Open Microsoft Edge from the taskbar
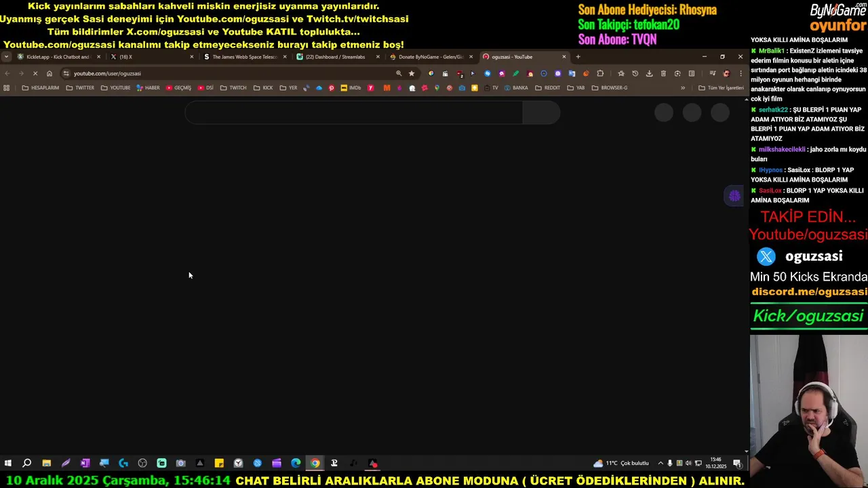 [x=296, y=464]
